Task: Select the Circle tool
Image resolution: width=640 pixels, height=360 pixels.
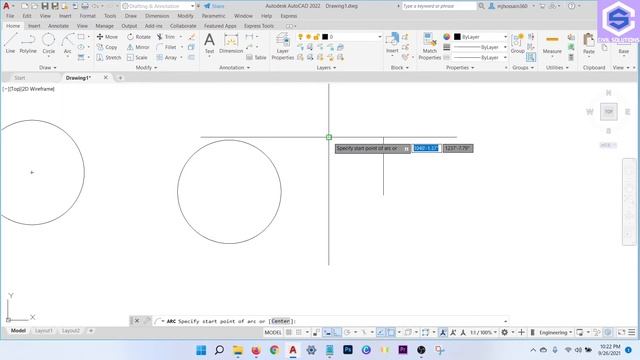Action: tap(49, 43)
